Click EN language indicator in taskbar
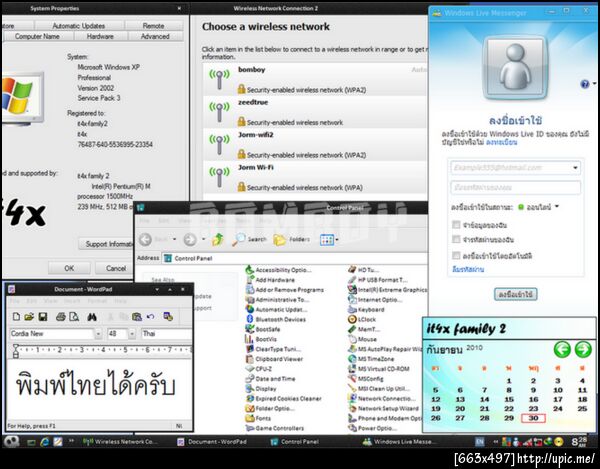Image resolution: width=600 pixels, height=469 pixels. pyautogui.click(x=479, y=442)
